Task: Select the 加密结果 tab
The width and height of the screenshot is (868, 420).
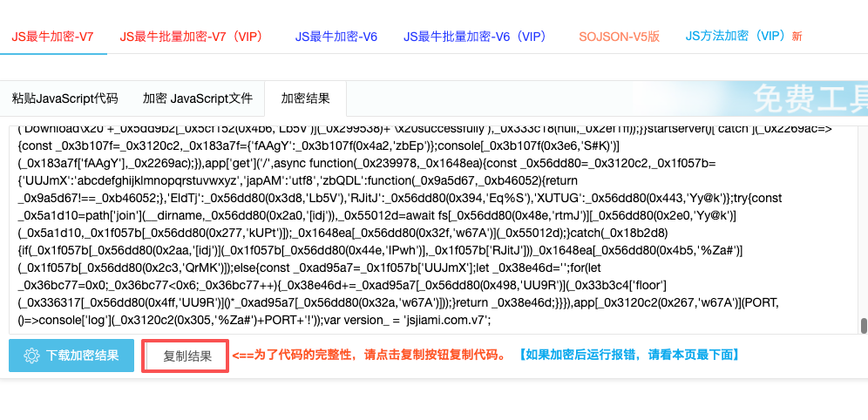Action: point(305,98)
